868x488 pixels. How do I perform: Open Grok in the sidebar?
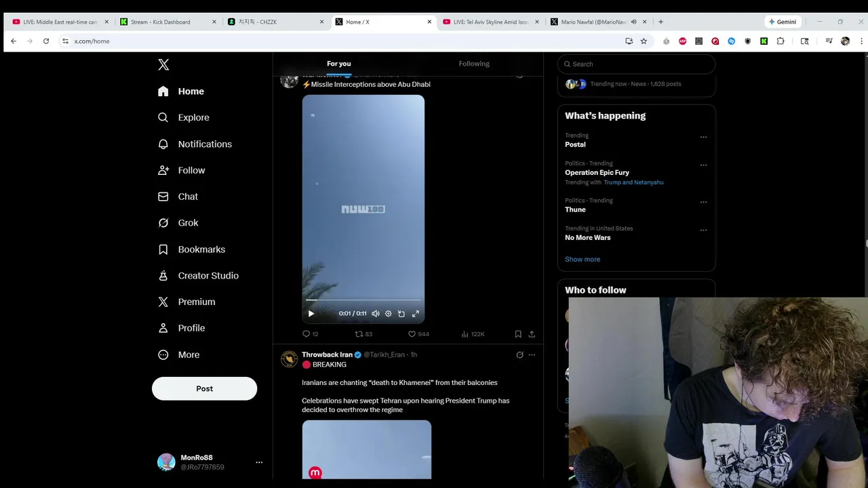coord(178,223)
